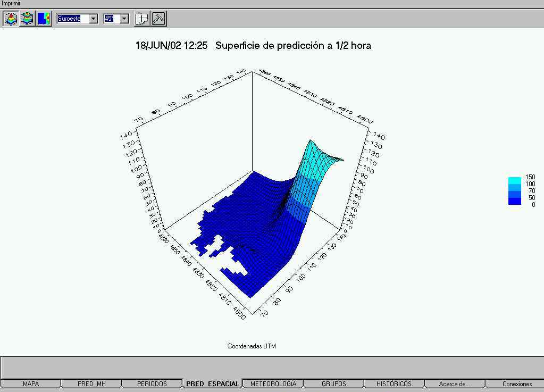Screen dimensions: 544x392
Task: Open the Acerca de tab
Action: [x=455, y=383]
